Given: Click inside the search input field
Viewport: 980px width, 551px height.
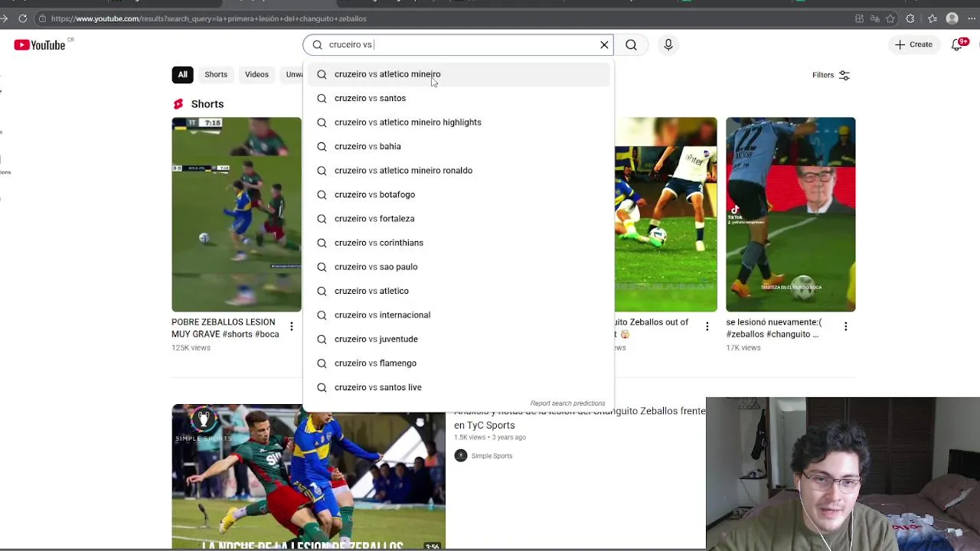Looking at the screenshot, I should pos(459,44).
